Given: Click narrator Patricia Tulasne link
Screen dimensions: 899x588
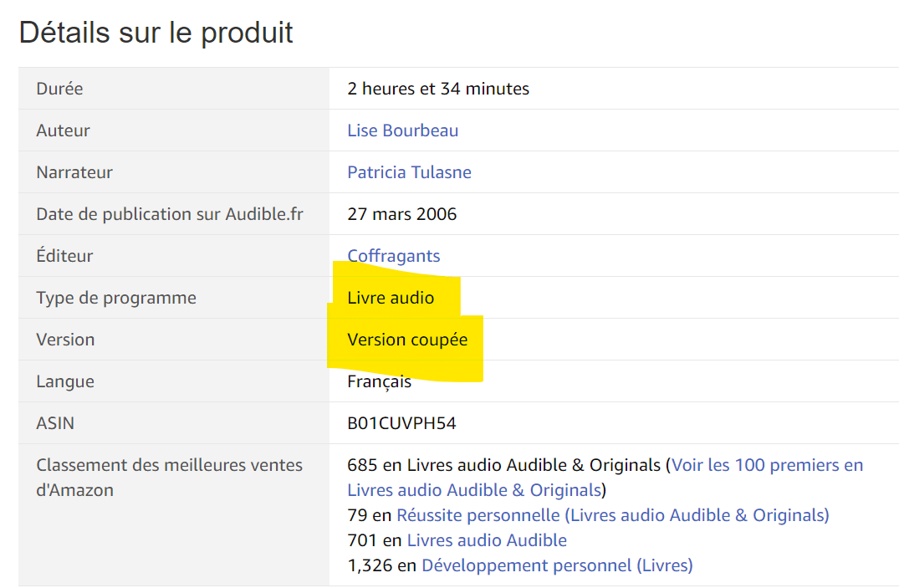Looking at the screenshot, I should click(409, 172).
